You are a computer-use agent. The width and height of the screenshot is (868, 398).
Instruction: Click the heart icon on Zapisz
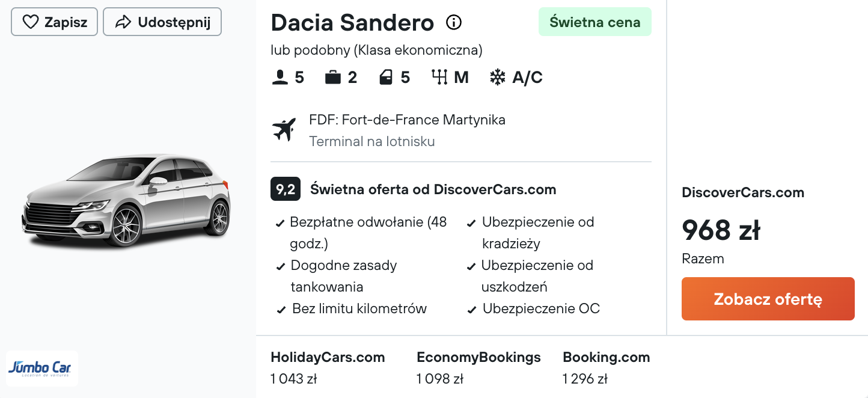click(30, 22)
